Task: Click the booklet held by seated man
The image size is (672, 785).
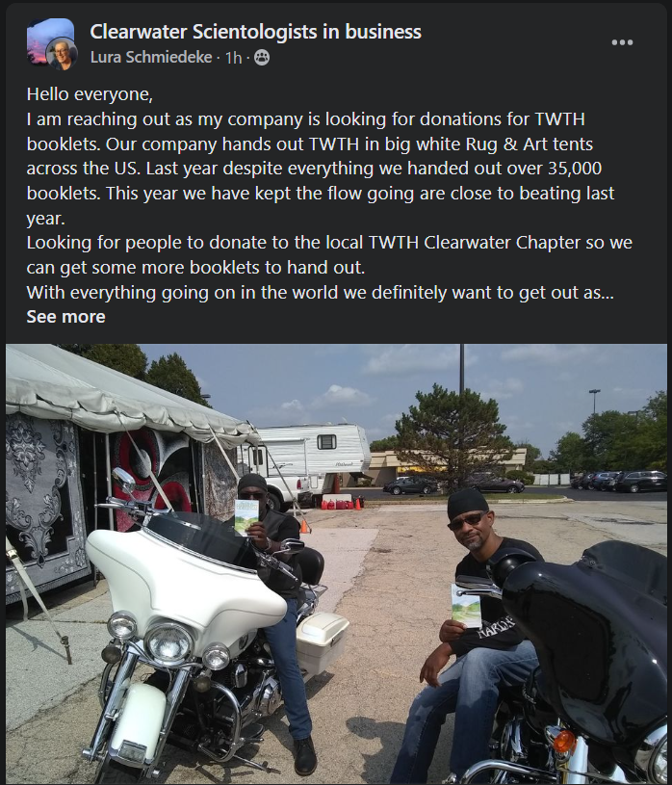Action: [466, 606]
